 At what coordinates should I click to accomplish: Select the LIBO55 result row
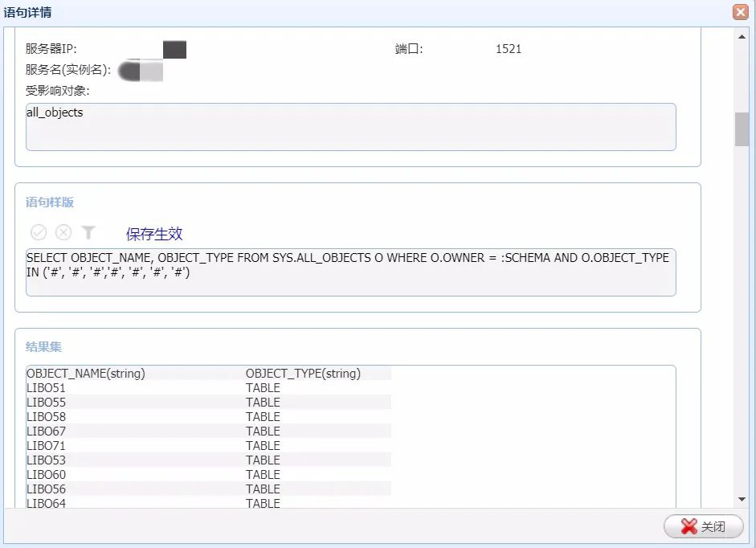[x=47, y=403]
